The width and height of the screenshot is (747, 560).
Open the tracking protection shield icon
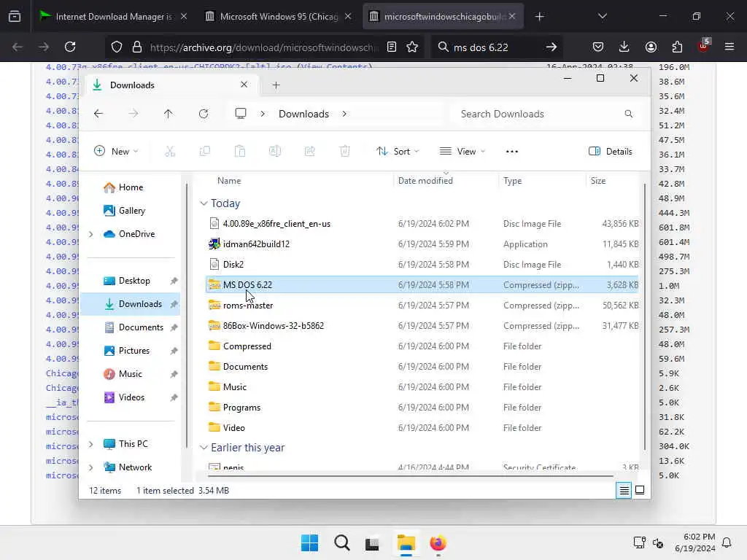point(117,47)
